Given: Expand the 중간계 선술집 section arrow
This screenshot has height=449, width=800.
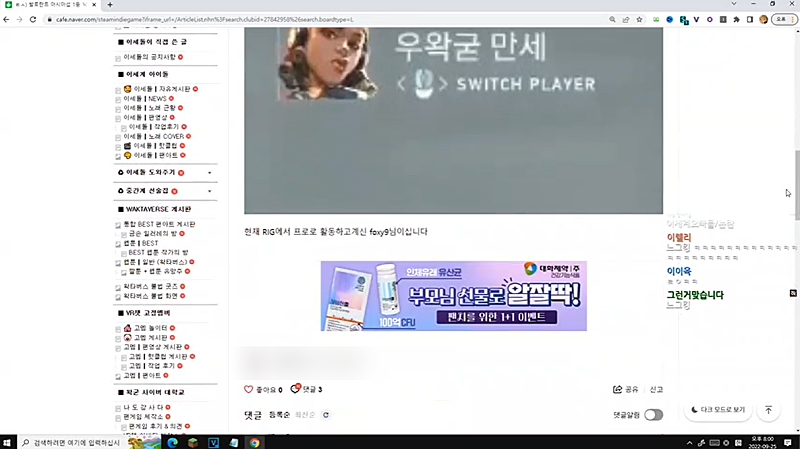Looking at the screenshot, I should click(x=210, y=191).
